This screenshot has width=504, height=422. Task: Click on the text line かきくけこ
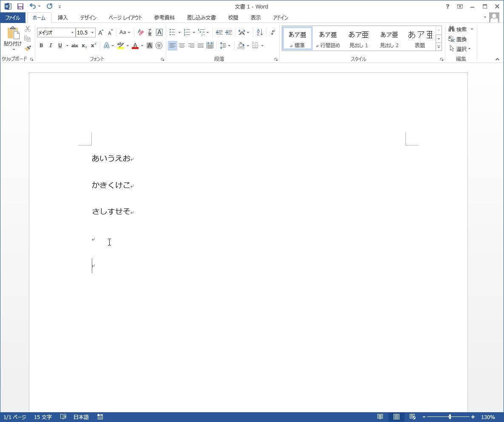coord(111,185)
